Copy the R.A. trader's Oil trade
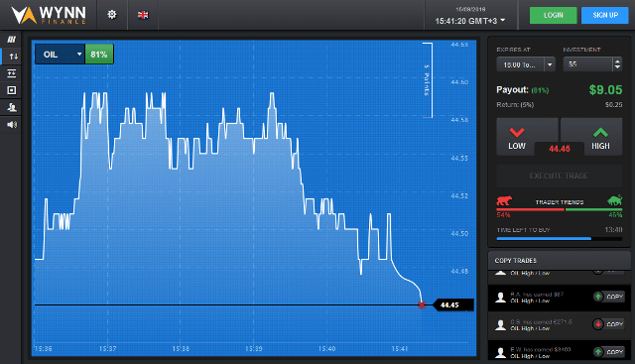The height and width of the screenshot is (364, 635). pos(609,297)
